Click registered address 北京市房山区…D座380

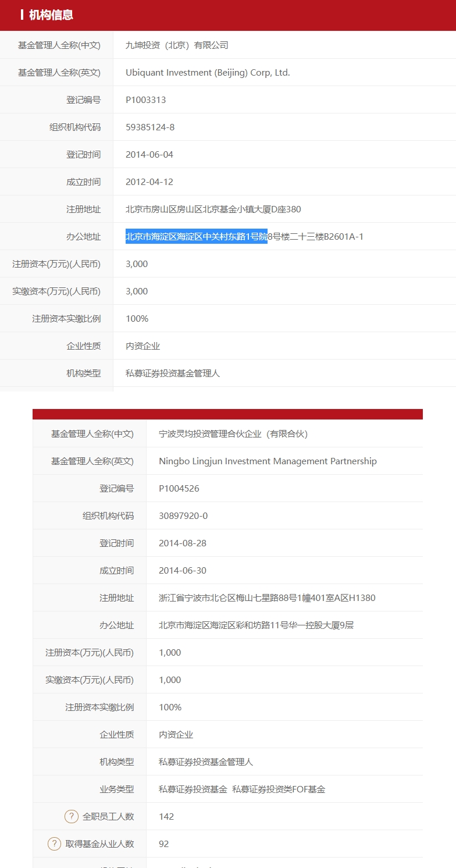click(213, 209)
